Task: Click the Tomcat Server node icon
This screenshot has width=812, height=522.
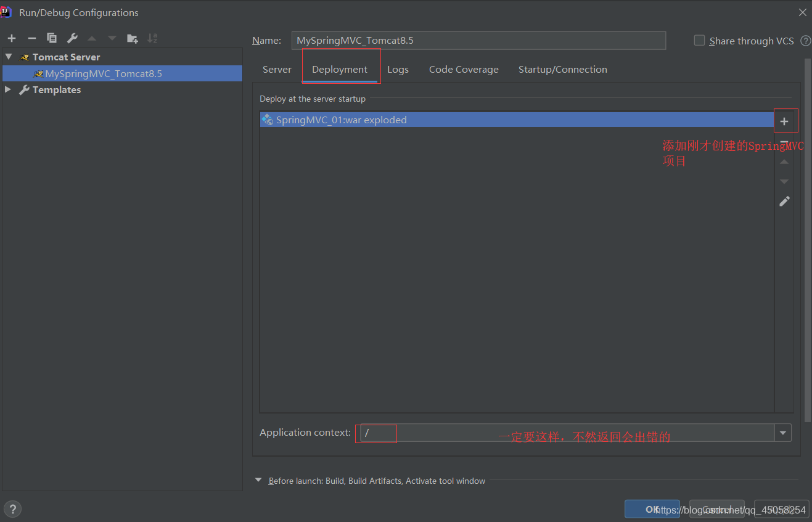Action: 25,57
